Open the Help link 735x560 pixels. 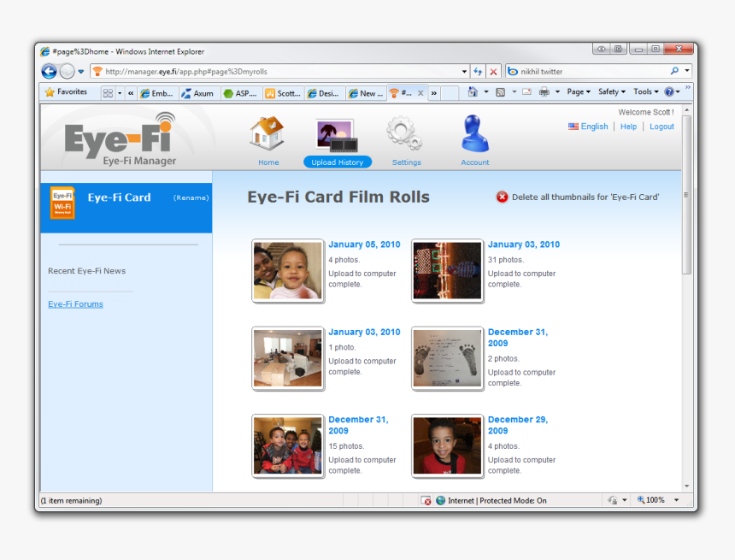point(628,127)
